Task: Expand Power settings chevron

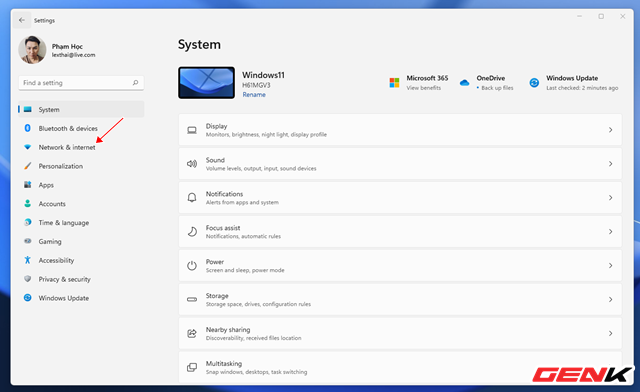Action: tap(611, 265)
